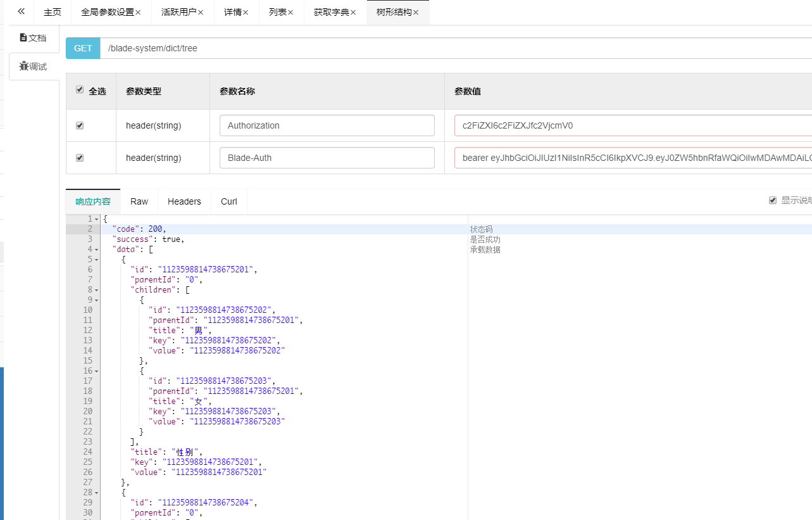
Task: Collapse the child object at line 16
Action: pyautogui.click(x=97, y=371)
